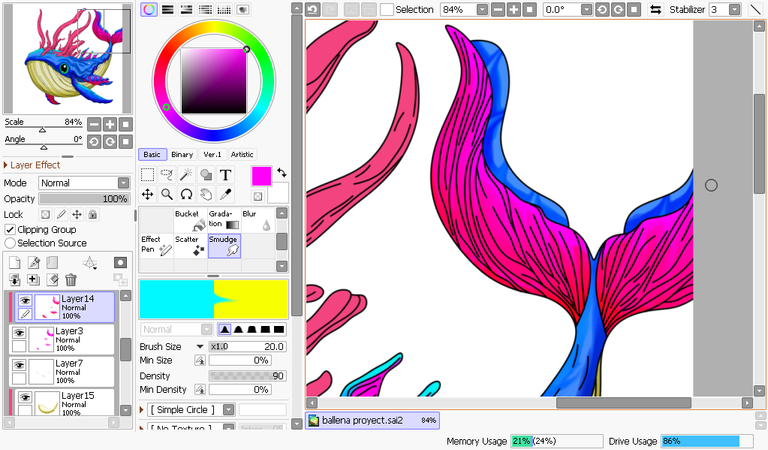Image resolution: width=768 pixels, height=450 pixels.
Task: Select the Lasso selection tool
Action: (167, 175)
